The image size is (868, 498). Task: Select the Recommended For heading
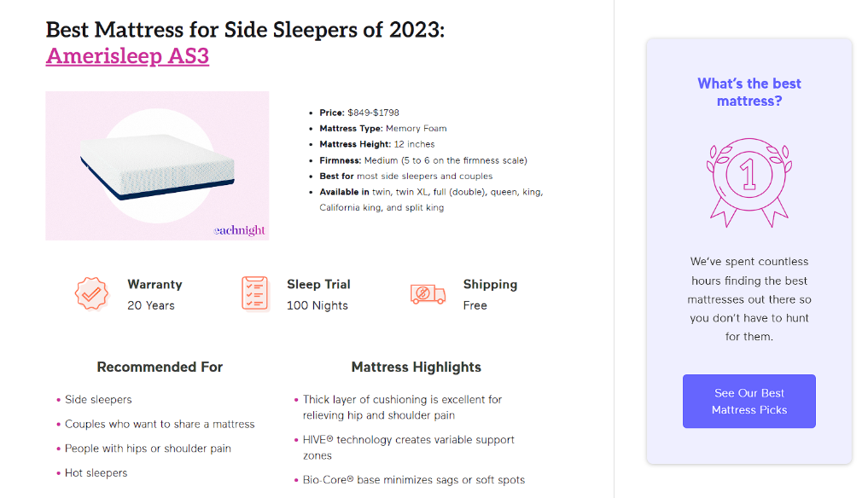160,368
